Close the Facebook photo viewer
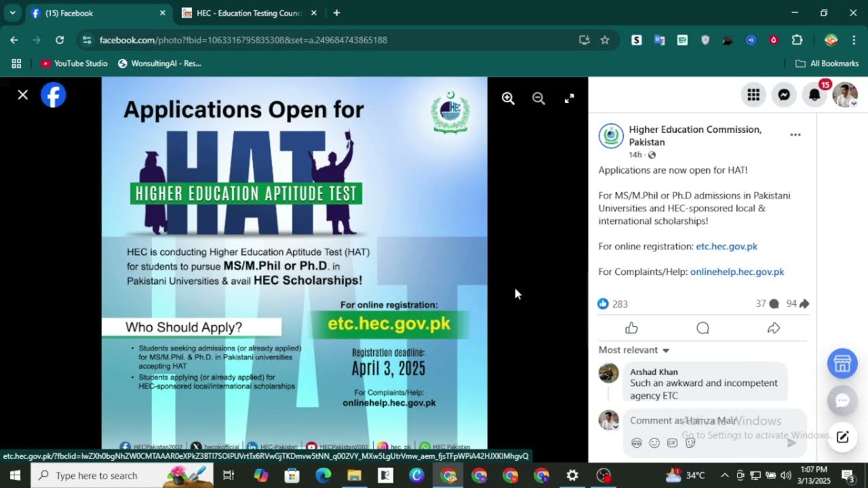Screen dimensions: 868x488 pyautogui.click(x=23, y=95)
